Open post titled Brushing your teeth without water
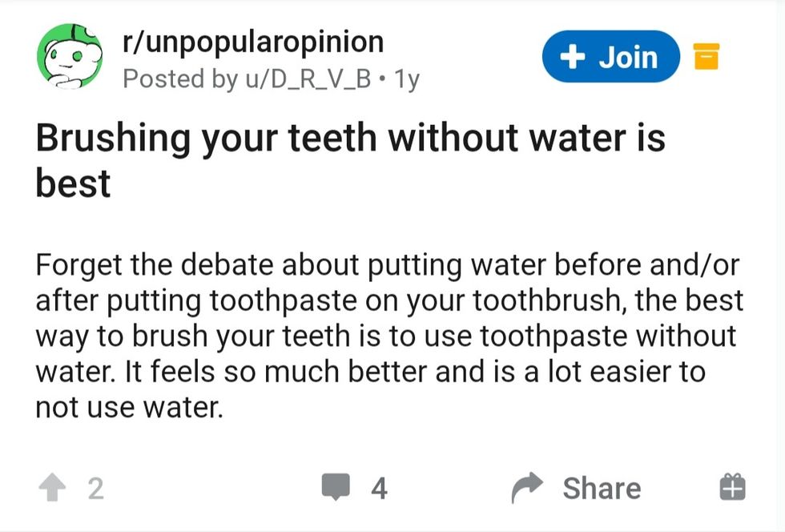The image size is (785, 532). click(350, 138)
